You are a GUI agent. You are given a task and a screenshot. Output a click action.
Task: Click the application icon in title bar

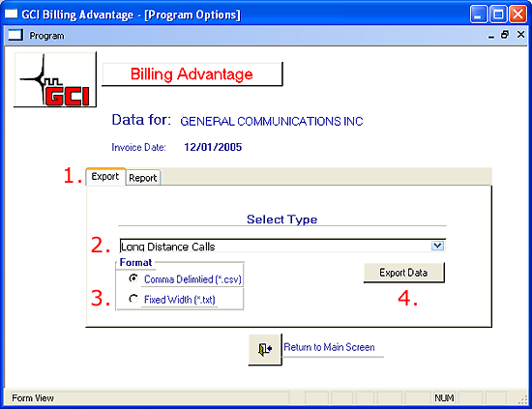coord(11,14)
